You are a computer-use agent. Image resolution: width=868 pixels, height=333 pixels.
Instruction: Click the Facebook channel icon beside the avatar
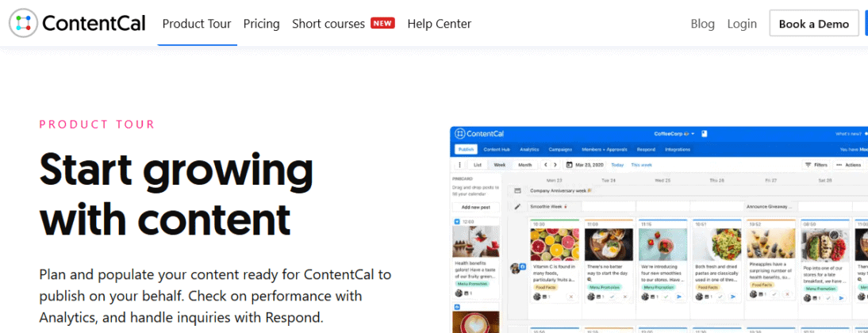coord(522,266)
